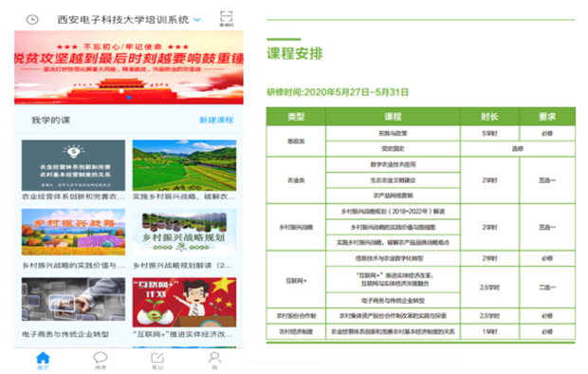588x374 pixels.
Task: Select the blue carousel indicator dot
Action: [129, 97]
